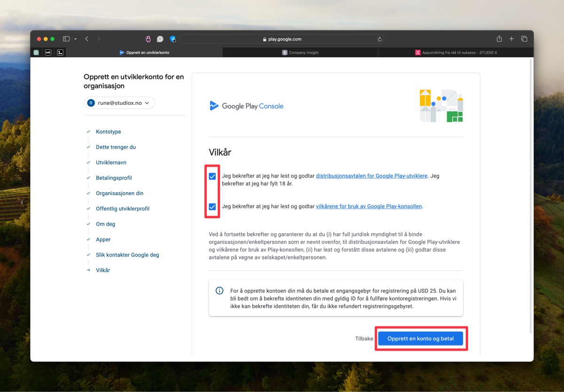Switch to the Opprett en utviklerkonto tab
Screen dimensions: 564x392
click(144, 53)
